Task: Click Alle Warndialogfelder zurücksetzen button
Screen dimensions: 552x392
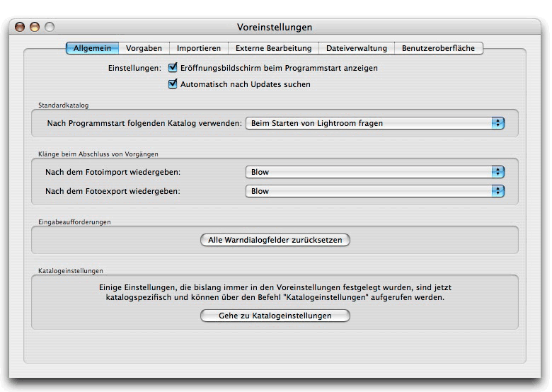Action: tap(275, 240)
